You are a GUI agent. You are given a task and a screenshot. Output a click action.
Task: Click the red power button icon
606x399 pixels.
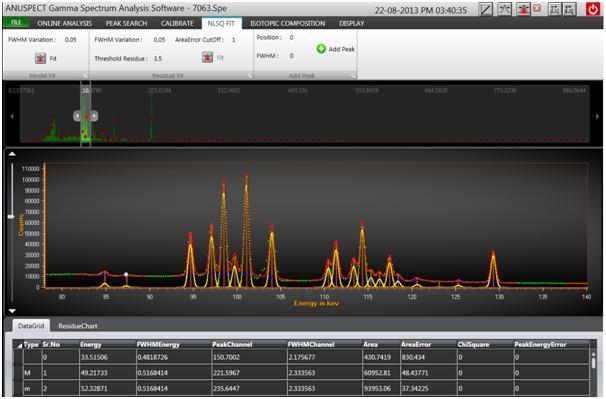click(593, 9)
